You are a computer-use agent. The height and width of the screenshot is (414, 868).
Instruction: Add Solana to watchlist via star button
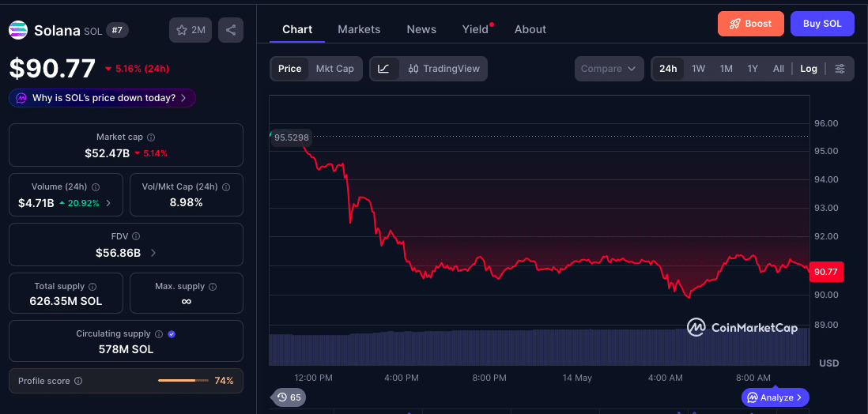pos(191,30)
